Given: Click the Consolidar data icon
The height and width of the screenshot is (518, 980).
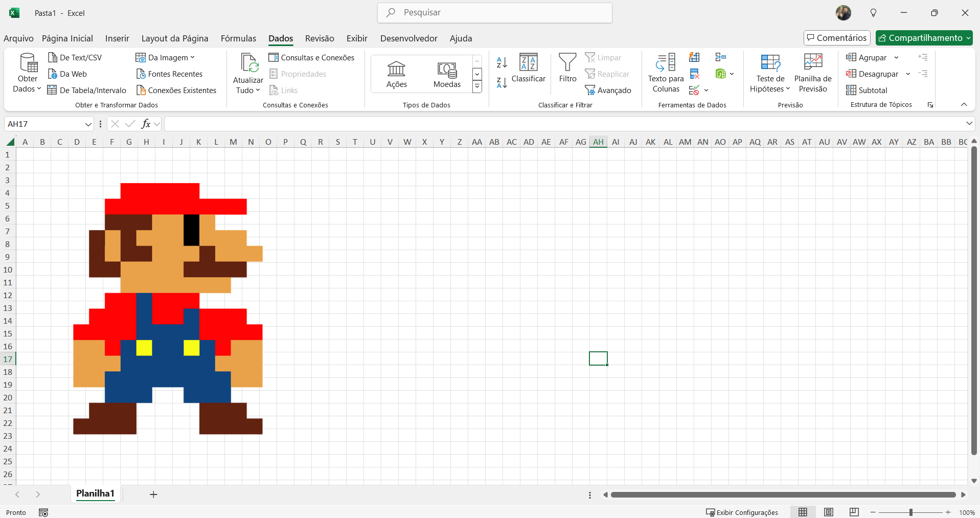Looking at the screenshot, I should tap(721, 57).
